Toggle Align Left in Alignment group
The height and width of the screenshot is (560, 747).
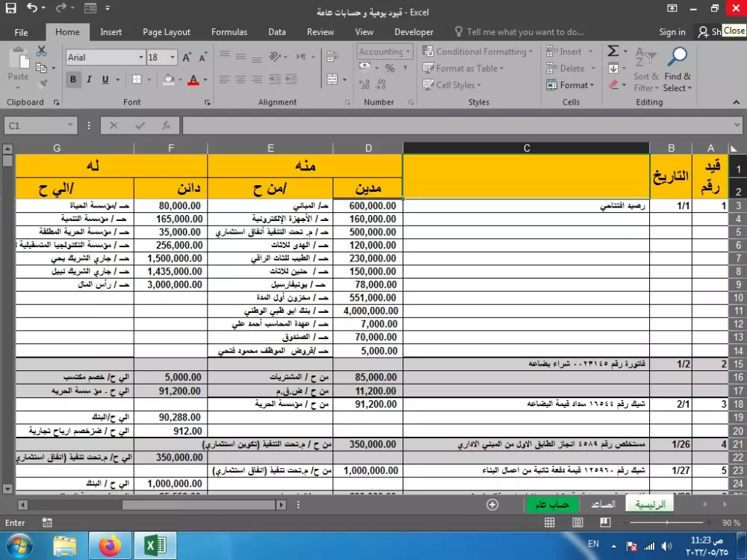pyautogui.click(x=224, y=79)
